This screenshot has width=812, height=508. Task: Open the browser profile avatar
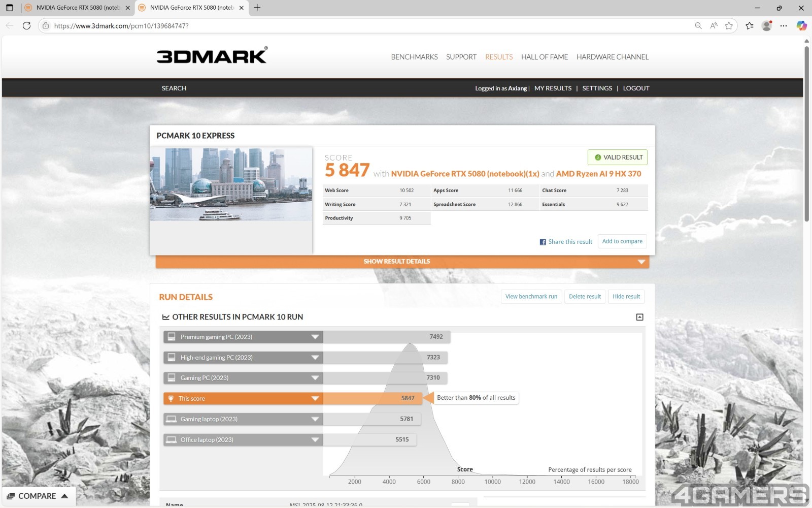click(767, 25)
